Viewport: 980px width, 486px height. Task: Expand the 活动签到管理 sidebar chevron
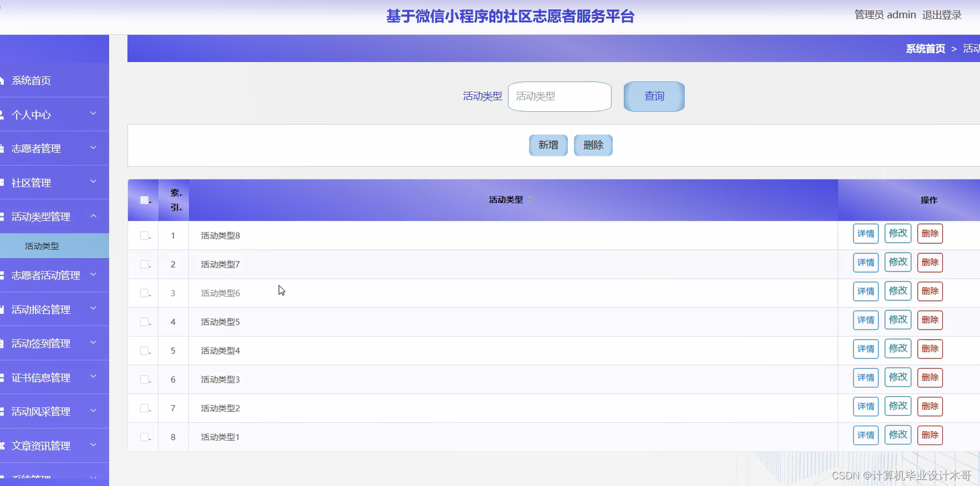(x=93, y=342)
